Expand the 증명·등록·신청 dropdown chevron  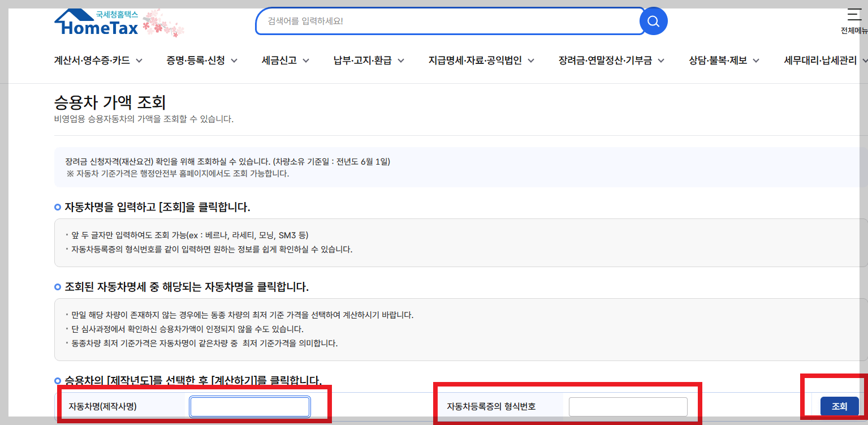pyautogui.click(x=234, y=59)
